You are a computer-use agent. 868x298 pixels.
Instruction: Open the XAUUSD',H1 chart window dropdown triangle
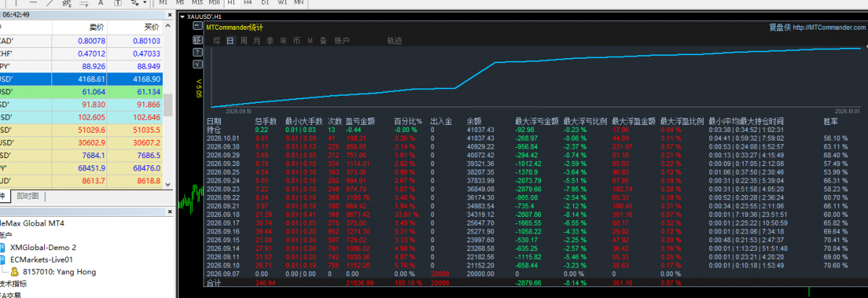[x=182, y=17]
